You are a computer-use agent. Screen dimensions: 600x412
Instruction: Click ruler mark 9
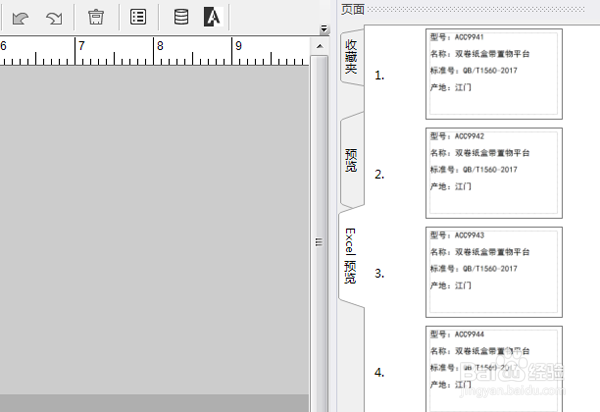point(239,46)
